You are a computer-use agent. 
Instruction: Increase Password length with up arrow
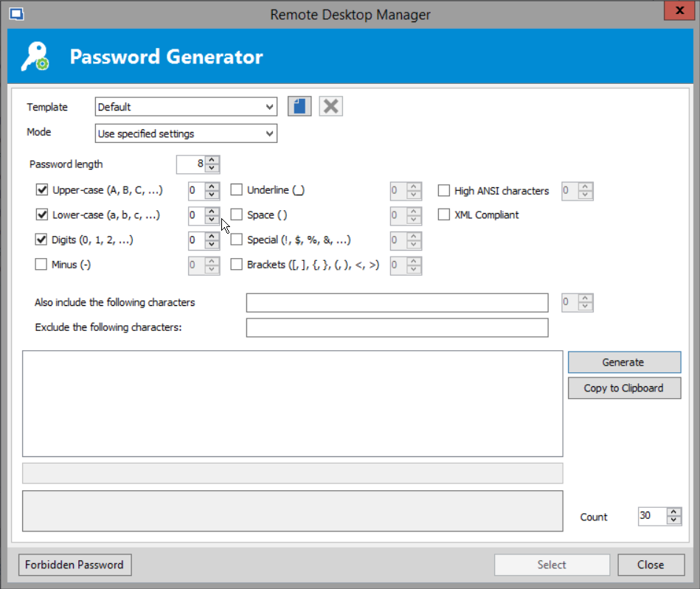pyautogui.click(x=212, y=160)
